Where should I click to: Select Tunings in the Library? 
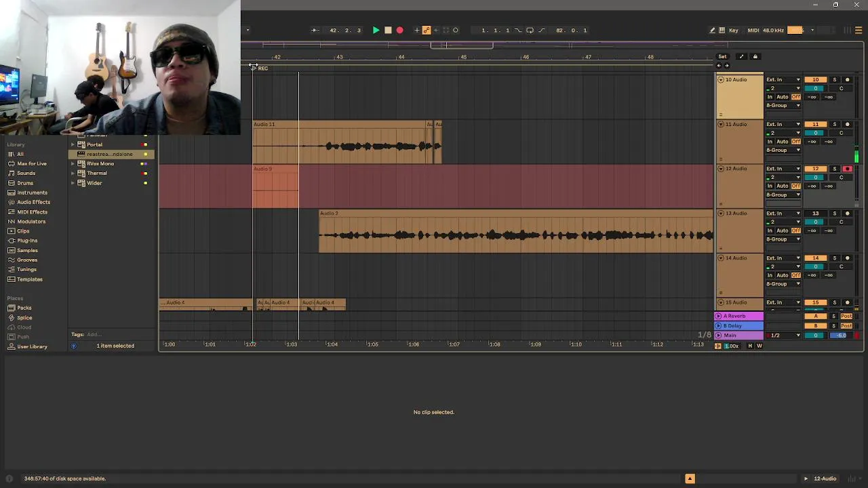[x=26, y=270]
